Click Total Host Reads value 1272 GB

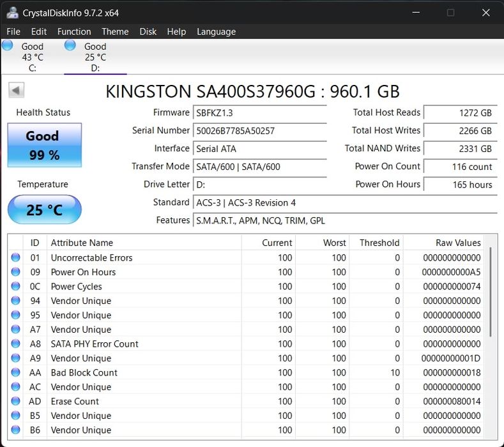point(461,113)
